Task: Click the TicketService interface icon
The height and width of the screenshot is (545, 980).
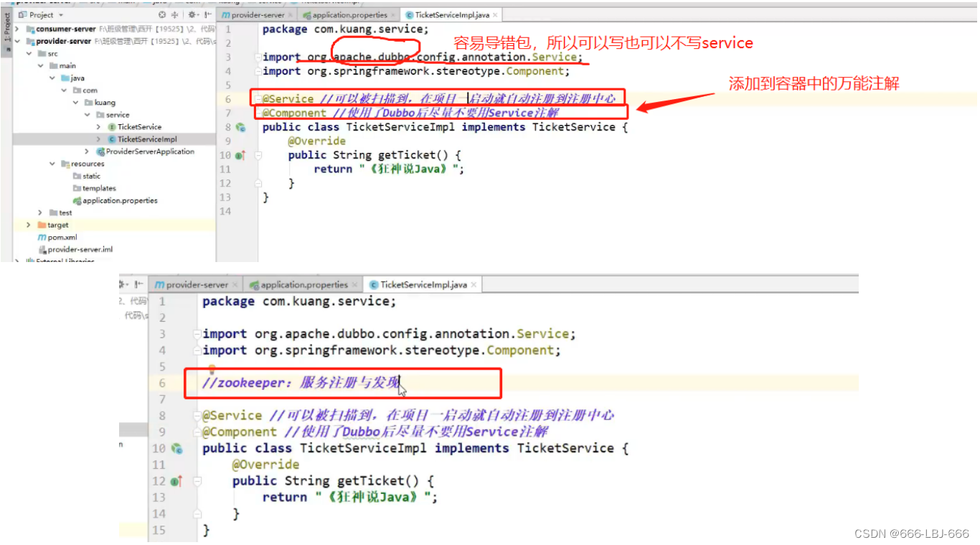Action: pyautogui.click(x=112, y=127)
